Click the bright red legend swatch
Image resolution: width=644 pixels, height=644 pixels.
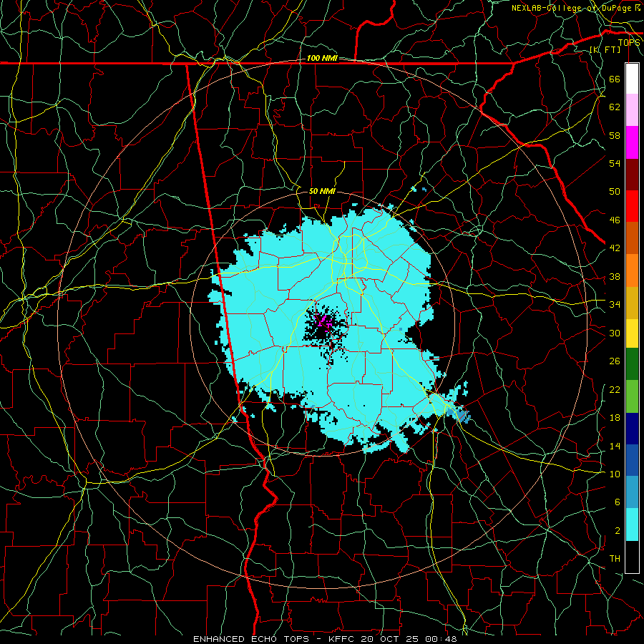coord(632,206)
